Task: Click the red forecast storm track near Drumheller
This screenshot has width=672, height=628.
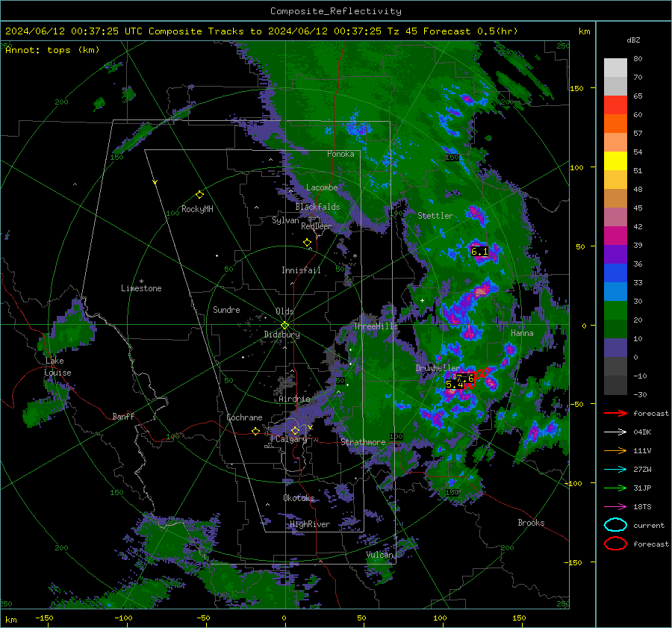Action: click(x=478, y=378)
